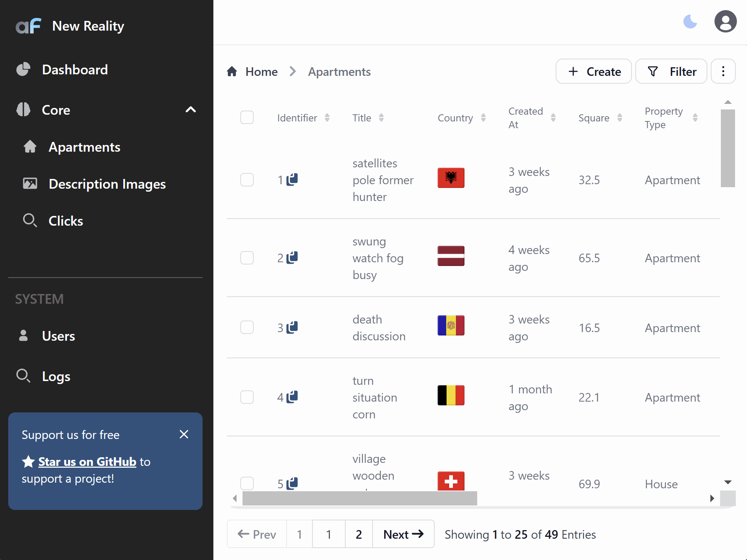Click the Belgium flag in row 4
Screen dimensions: 747x560
tap(451, 395)
